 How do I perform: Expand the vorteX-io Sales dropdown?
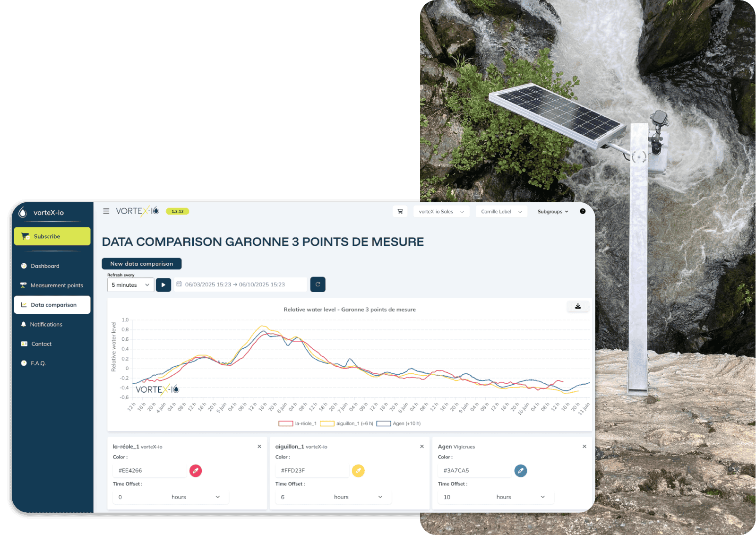click(x=441, y=212)
